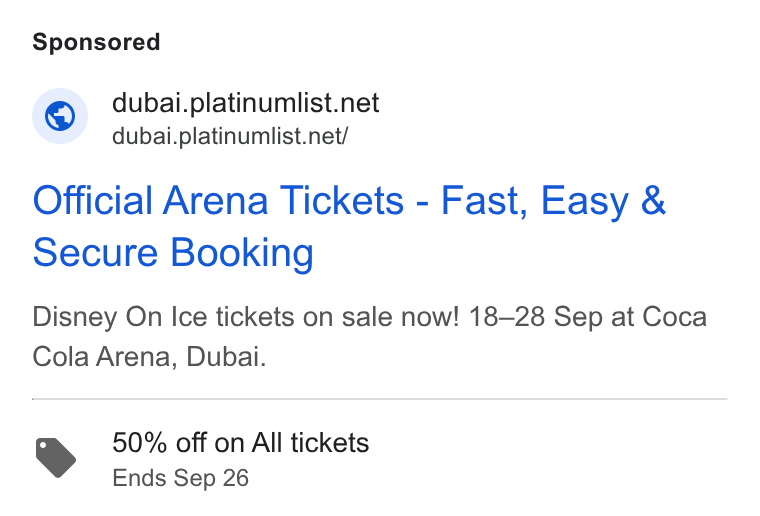Click the blue globe favicon icon
This screenshot has height=516, width=760.
pos(60,116)
